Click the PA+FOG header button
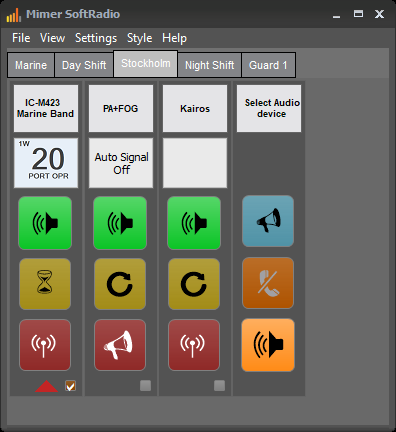 pyautogui.click(x=121, y=108)
